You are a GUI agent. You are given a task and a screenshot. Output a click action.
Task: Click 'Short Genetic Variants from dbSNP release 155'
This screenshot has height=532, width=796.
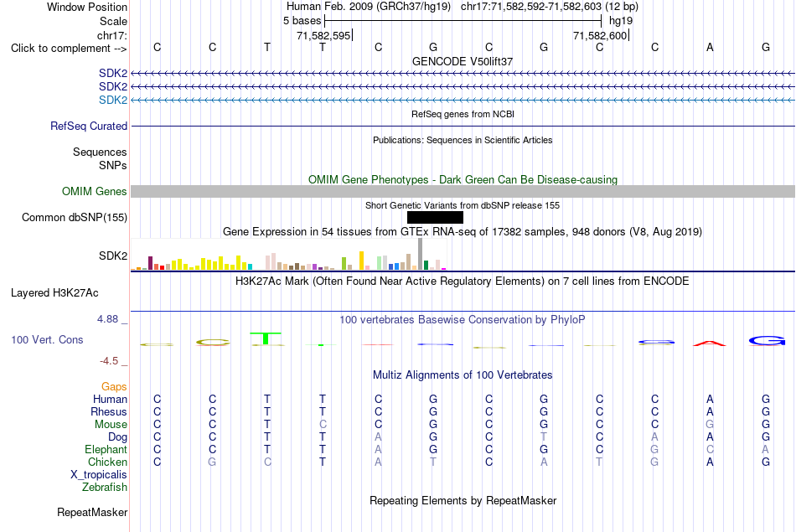tap(463, 205)
